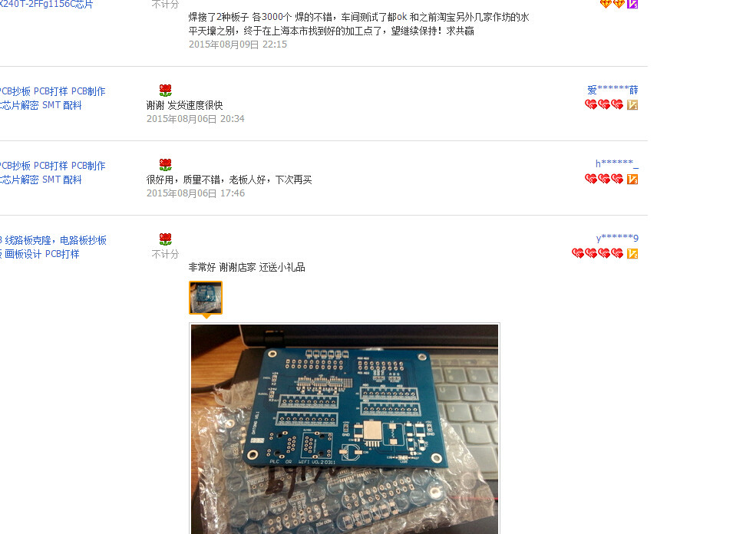Click red flower icon above 谢谢 发货速度很快
This screenshot has height=534, width=756.
(x=165, y=90)
